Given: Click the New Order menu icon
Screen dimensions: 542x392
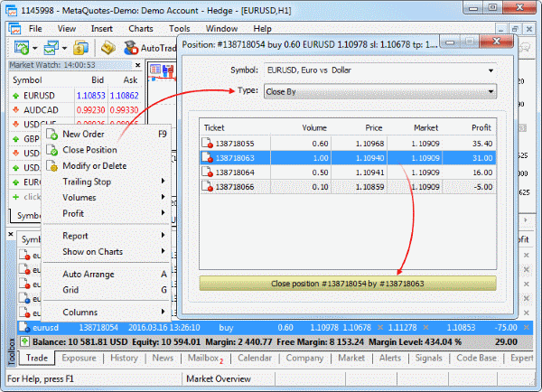Looking at the screenshot, I should tap(51, 134).
